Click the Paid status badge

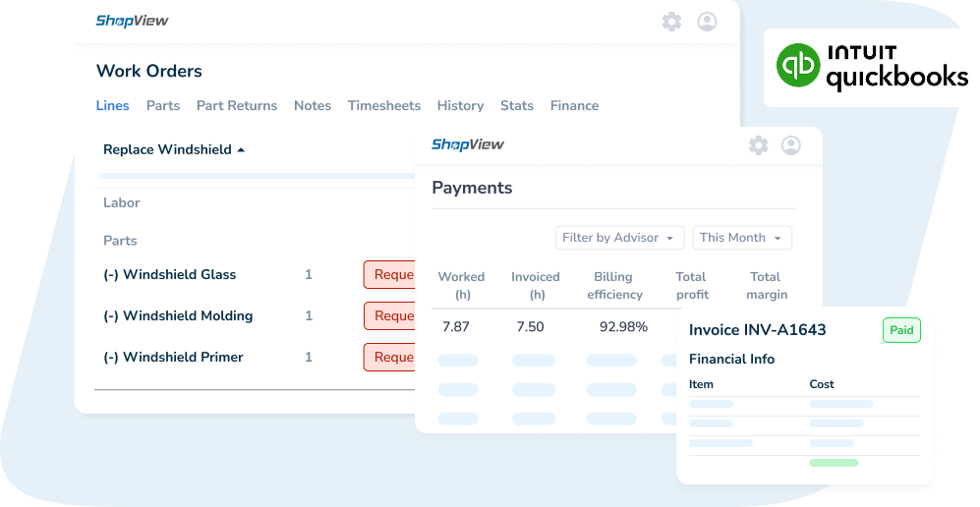(901, 330)
